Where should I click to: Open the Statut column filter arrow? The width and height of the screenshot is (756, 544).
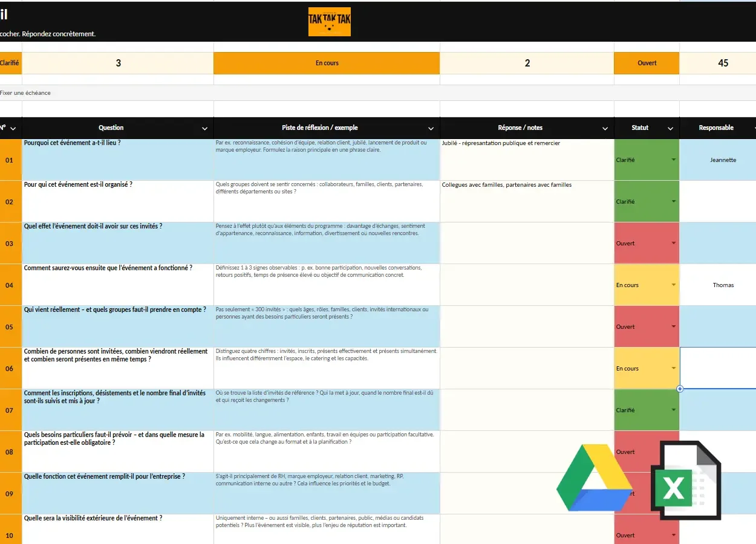671,128
